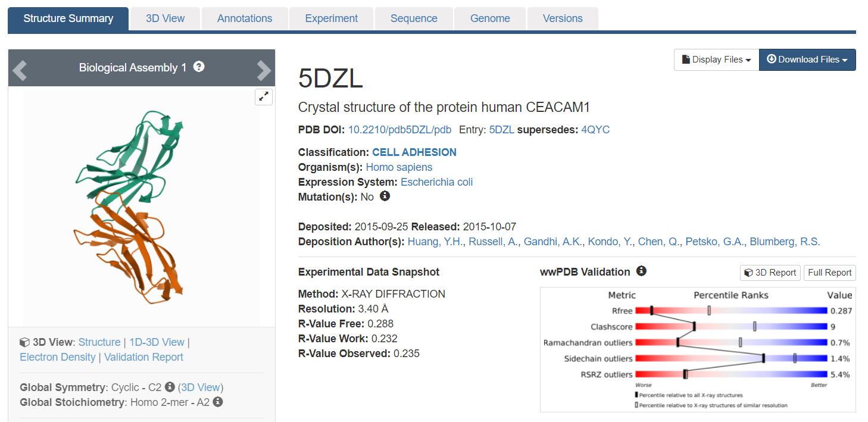Click the info icon beside Global Stoichiometry
Image resolution: width=868 pixels, height=422 pixels.
pos(217,402)
